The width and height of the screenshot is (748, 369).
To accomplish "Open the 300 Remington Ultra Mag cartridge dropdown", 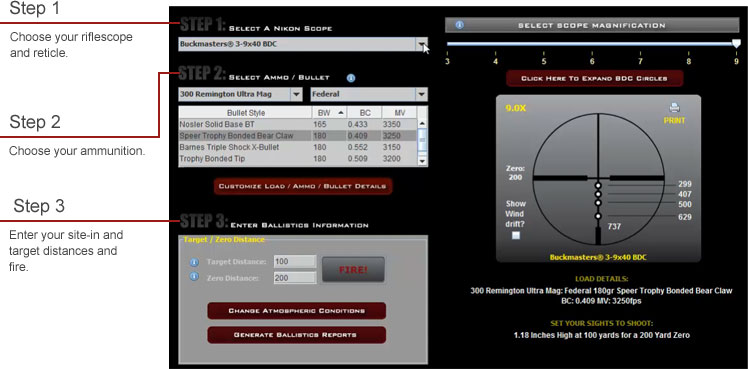I will (297, 94).
